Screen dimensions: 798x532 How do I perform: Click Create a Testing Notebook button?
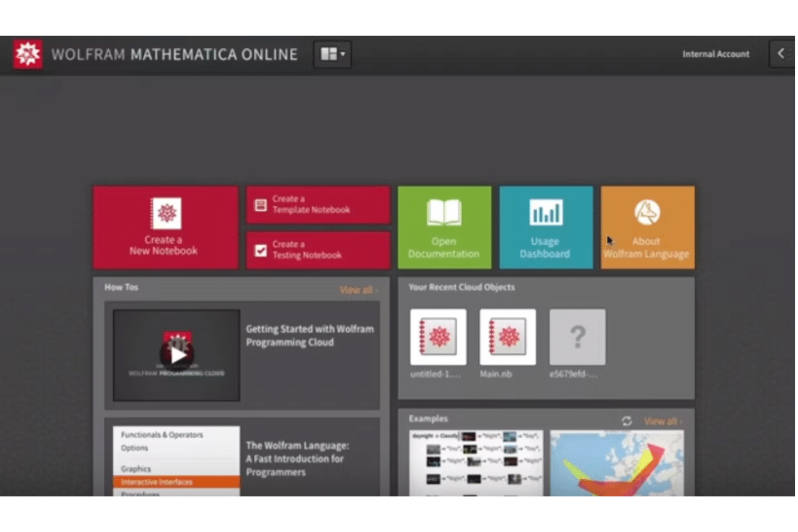coord(318,250)
